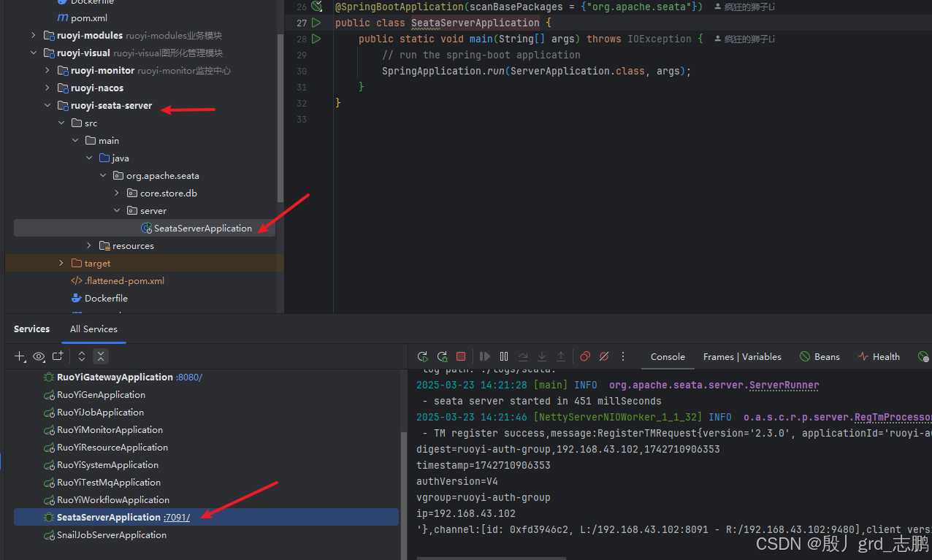
Task: Click the project tree vertical scrollbar
Action: tap(280, 117)
